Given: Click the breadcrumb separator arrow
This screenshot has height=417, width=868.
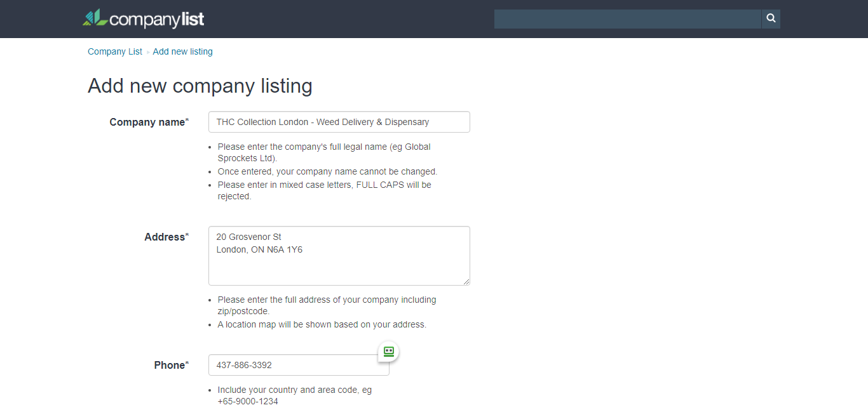Looking at the screenshot, I should (x=148, y=52).
